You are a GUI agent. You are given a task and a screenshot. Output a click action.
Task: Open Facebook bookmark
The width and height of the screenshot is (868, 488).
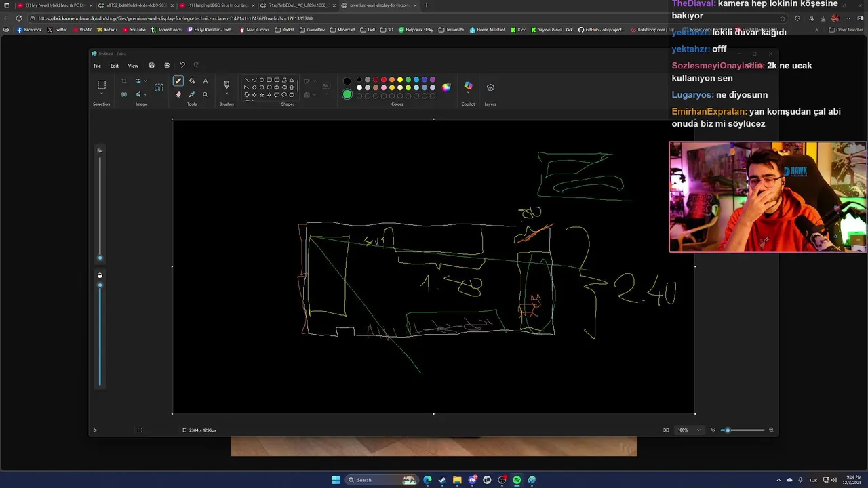pos(29,30)
